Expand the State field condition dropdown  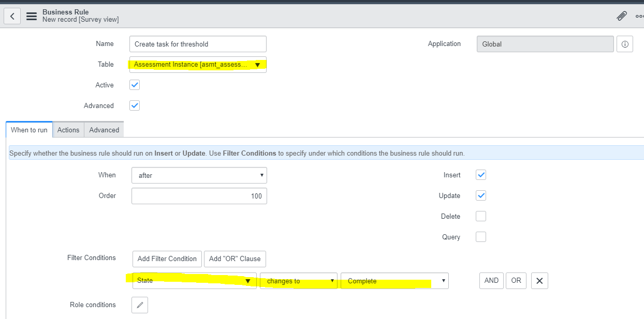point(195,280)
